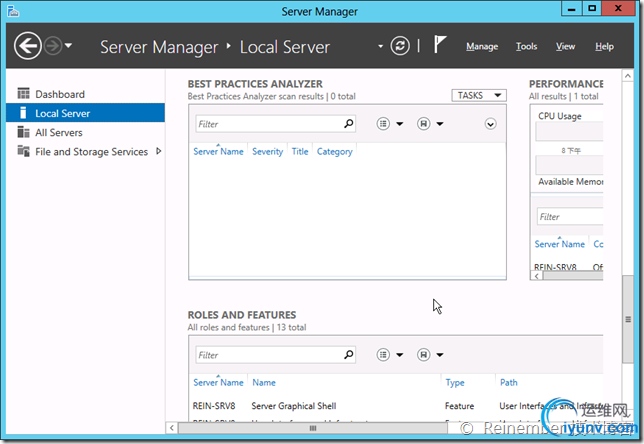Image resolution: width=644 pixels, height=444 pixels.
Task: Open list options dropdown arrow in Best Practices
Action: 400,124
